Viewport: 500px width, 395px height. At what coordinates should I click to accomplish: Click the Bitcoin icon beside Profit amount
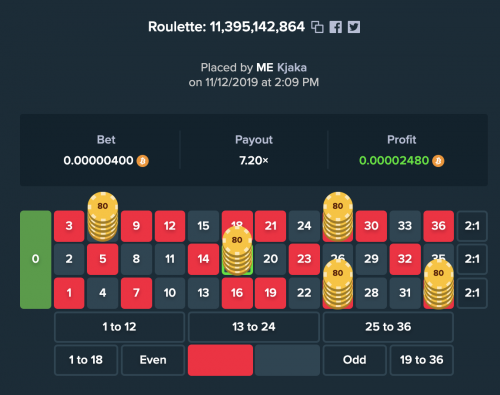click(438, 161)
